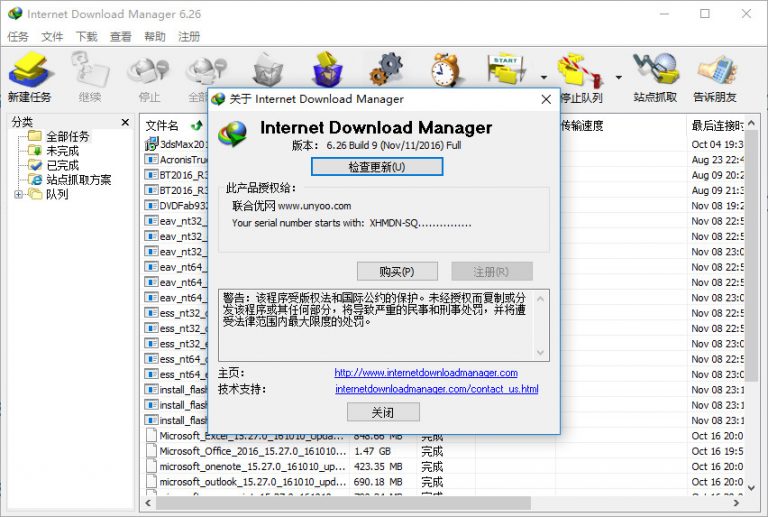This screenshot has height=517, width=768.
Task: Close the 分类 sidebar panel with X
Action: tap(125, 122)
